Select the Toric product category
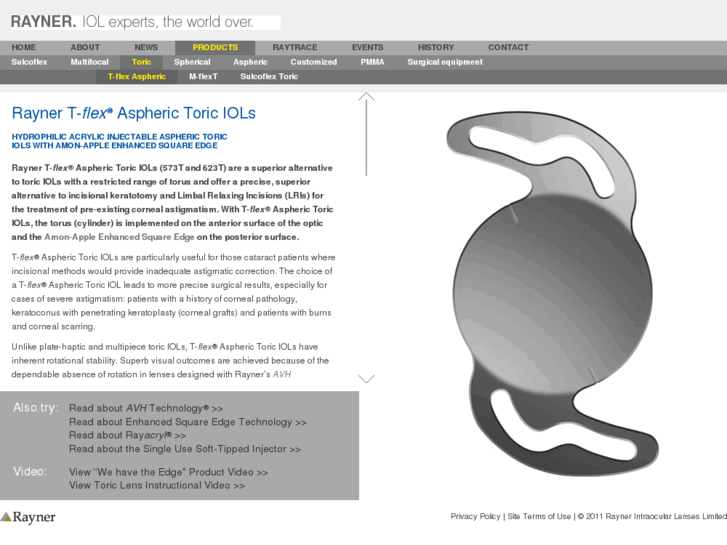The width and height of the screenshot is (727, 545). (141, 62)
